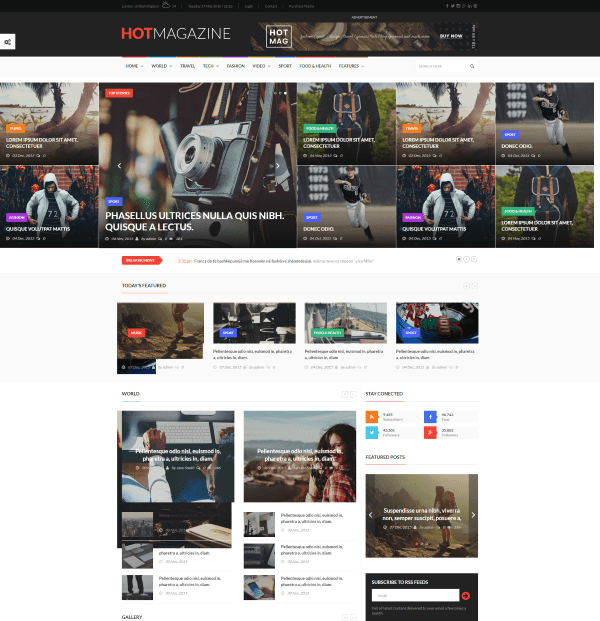
Task: Open the Travel menu item
Action: 187,66
